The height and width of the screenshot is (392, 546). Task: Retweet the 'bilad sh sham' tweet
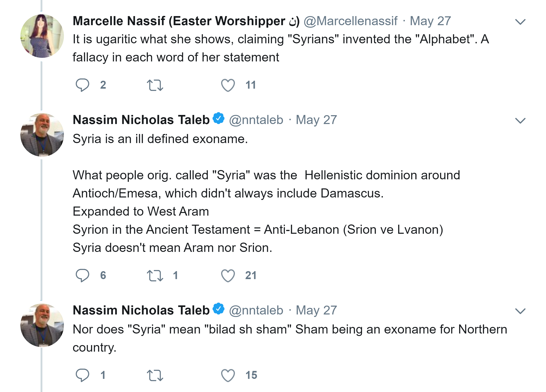(155, 375)
